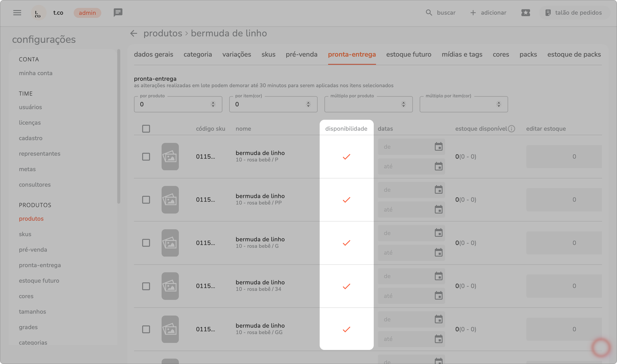Open usuários in the sidebar

pyautogui.click(x=30, y=107)
